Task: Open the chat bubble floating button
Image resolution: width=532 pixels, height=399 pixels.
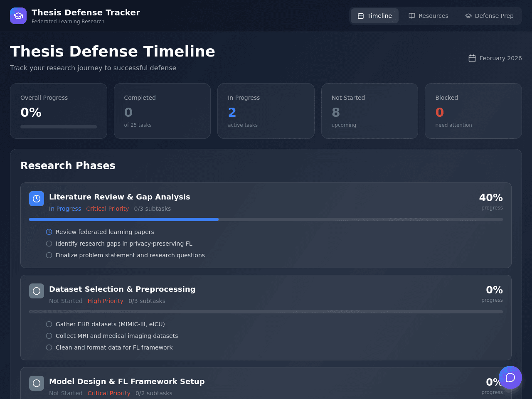Action: pos(510,377)
